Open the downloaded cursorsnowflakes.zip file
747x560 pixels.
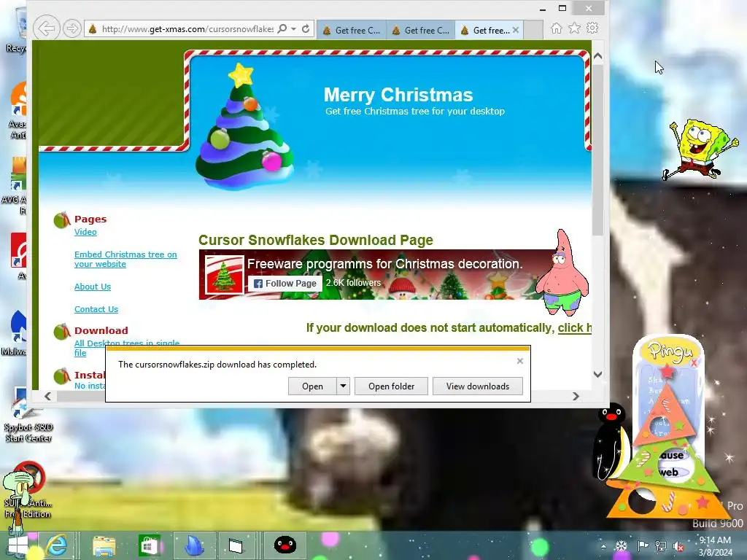point(312,386)
